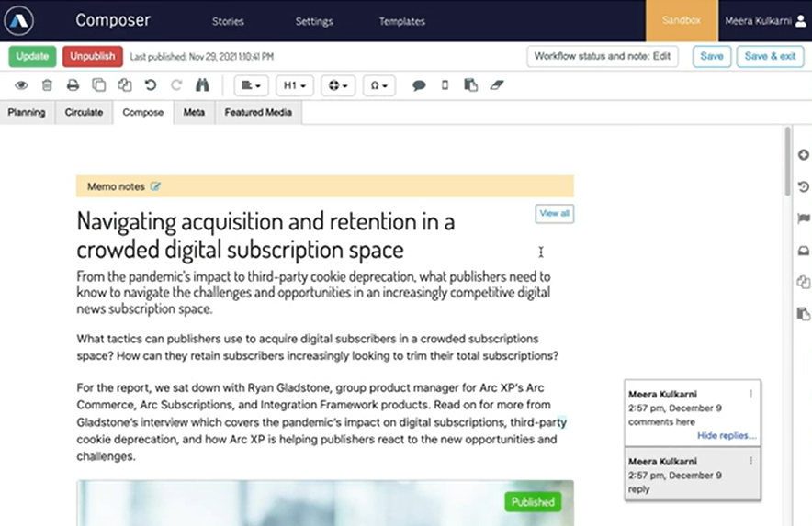
Task: Click the subheadline paragraph starting 'From the pandemic's'
Action: point(313,293)
